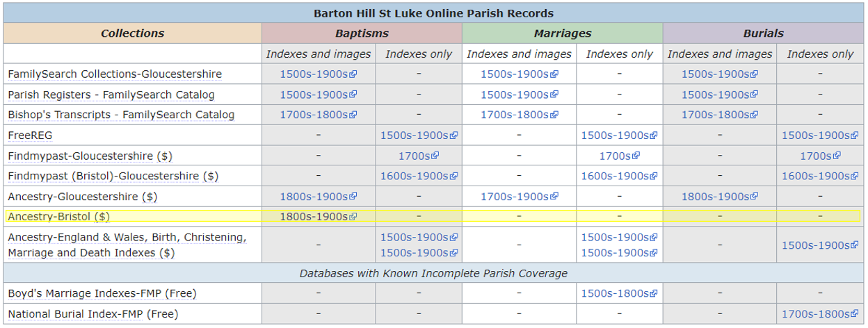Viewport: 868px width, 328px height.
Task: Click 'Bishop's Transcripts - FamilySearch Catalog' row label
Action: coord(121,115)
